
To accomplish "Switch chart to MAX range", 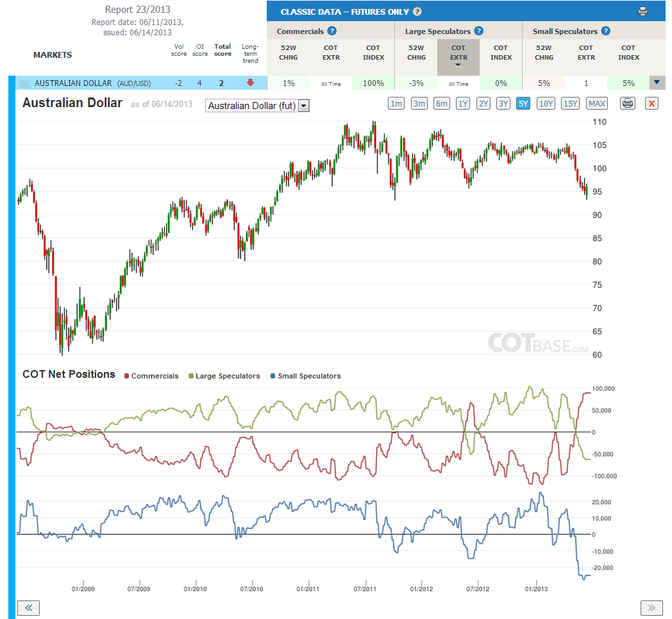I will point(596,103).
